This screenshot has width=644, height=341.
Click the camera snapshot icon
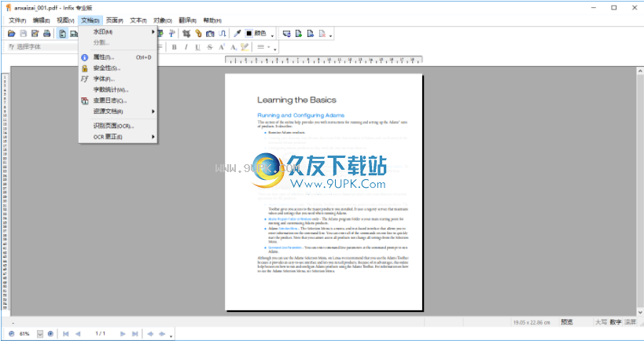tap(210, 34)
